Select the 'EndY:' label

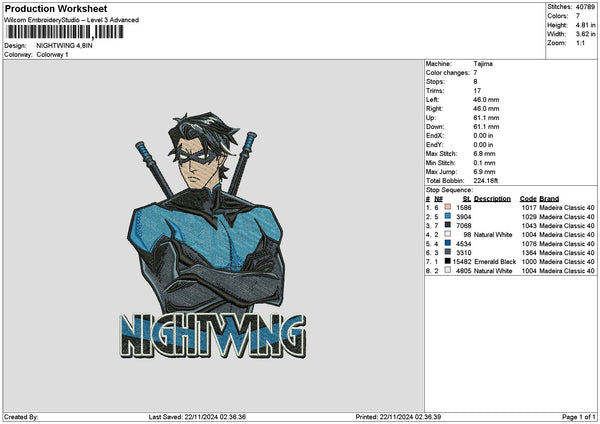[x=434, y=145]
